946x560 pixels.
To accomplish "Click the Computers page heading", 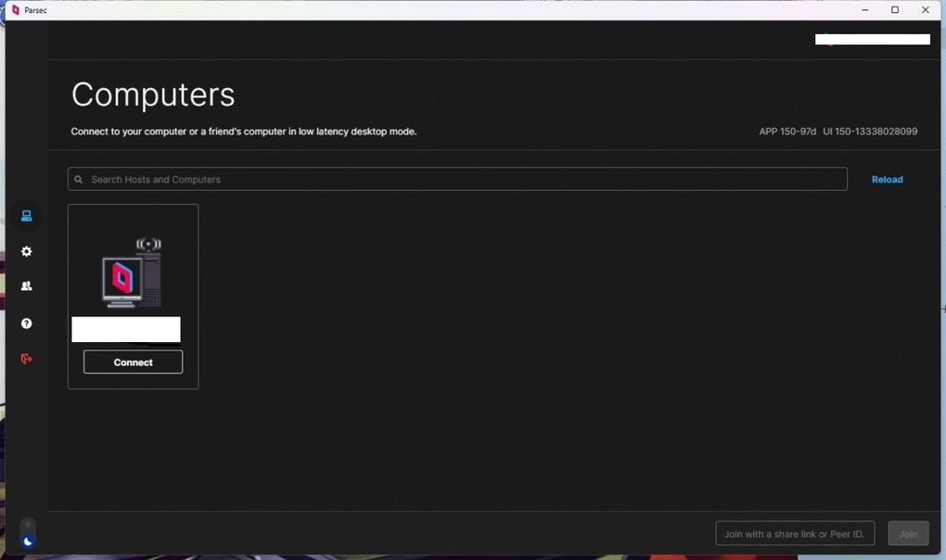I will (153, 95).
